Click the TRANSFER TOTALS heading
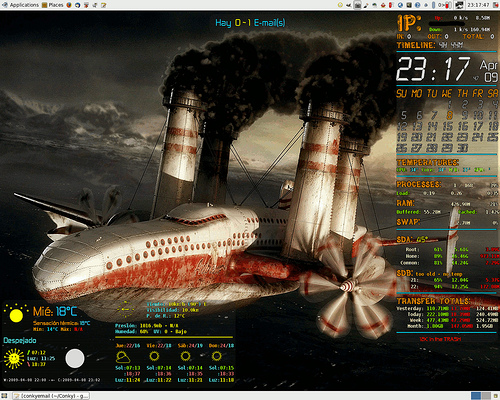The image size is (500, 400). (x=433, y=301)
